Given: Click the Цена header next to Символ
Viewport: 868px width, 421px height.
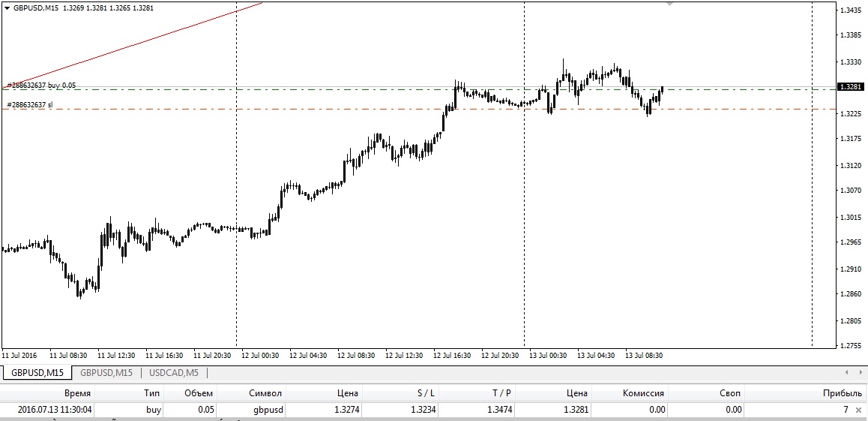Looking at the screenshot, I should [x=325, y=393].
